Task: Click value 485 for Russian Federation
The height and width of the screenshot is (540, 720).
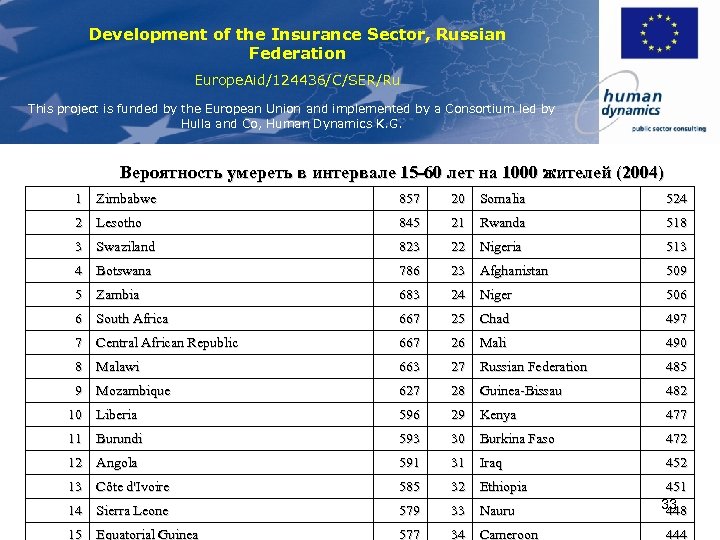Action: [676, 366]
